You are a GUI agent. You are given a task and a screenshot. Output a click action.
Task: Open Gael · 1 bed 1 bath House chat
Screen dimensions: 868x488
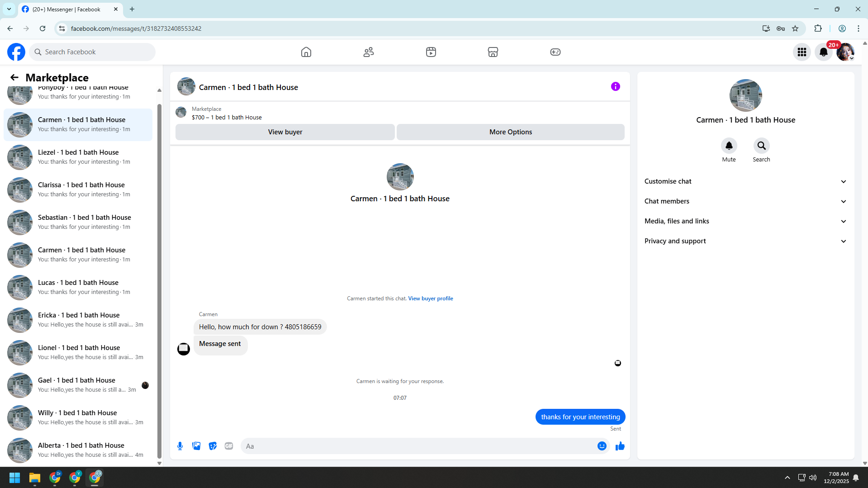point(78,385)
